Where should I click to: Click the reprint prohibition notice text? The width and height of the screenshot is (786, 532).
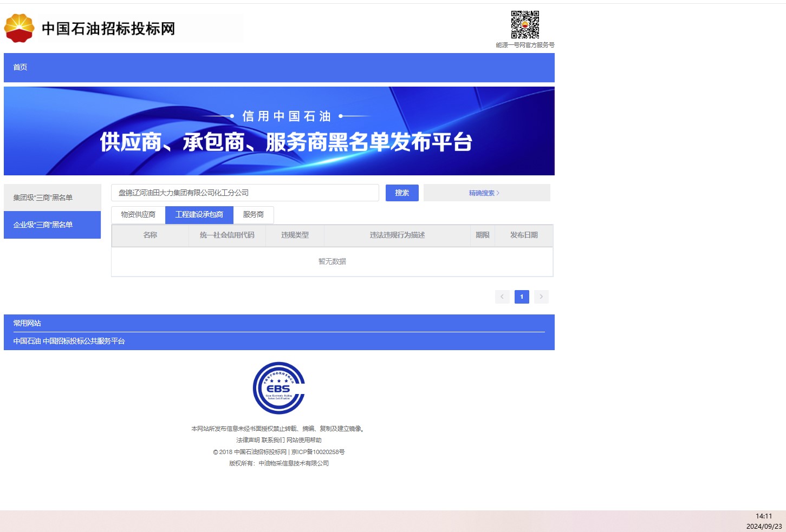(279, 429)
